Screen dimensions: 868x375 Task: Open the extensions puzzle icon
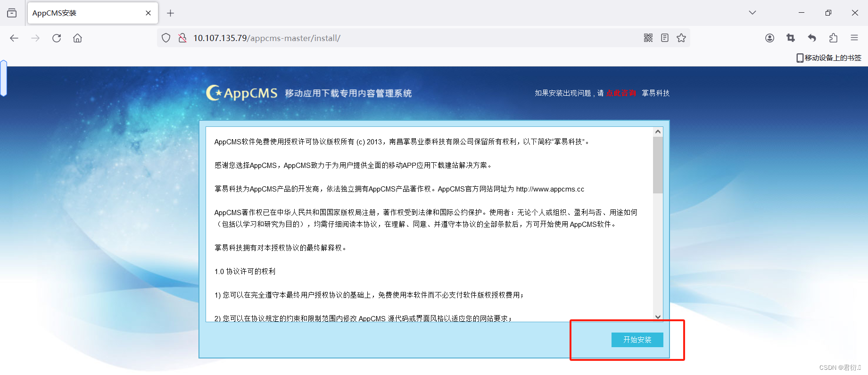click(x=833, y=38)
